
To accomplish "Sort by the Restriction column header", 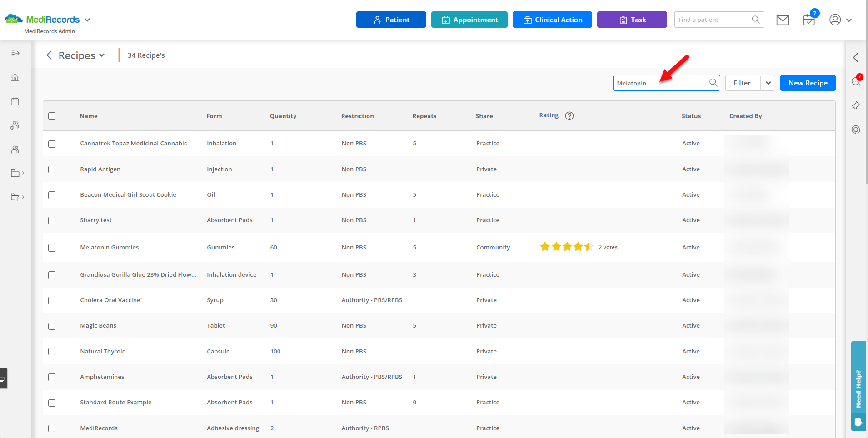I will click(358, 116).
